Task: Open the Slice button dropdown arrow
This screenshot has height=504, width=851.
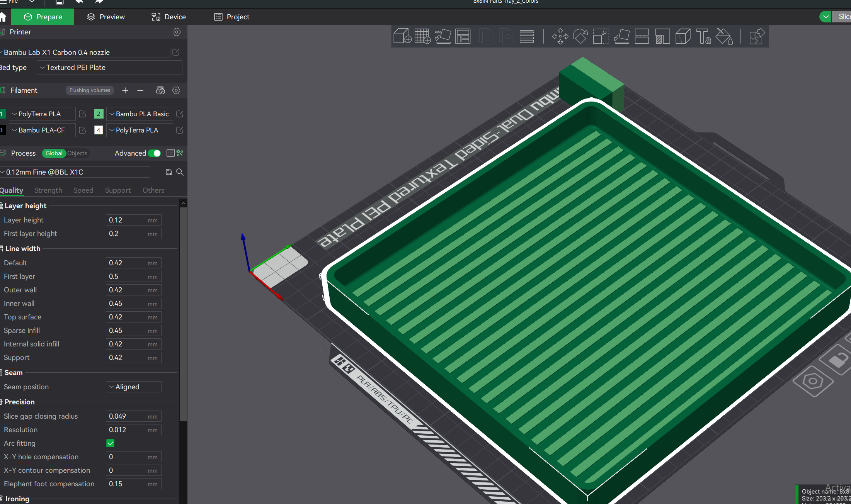Action: (x=825, y=17)
